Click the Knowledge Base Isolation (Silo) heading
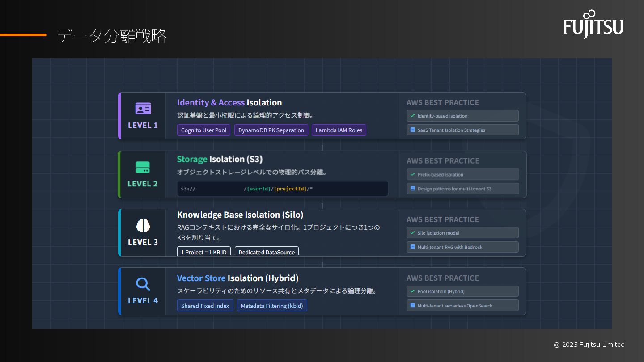 (x=240, y=215)
